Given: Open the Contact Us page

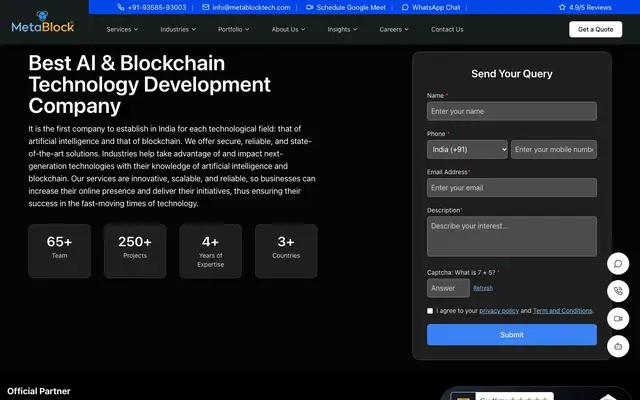Looking at the screenshot, I should (x=447, y=29).
